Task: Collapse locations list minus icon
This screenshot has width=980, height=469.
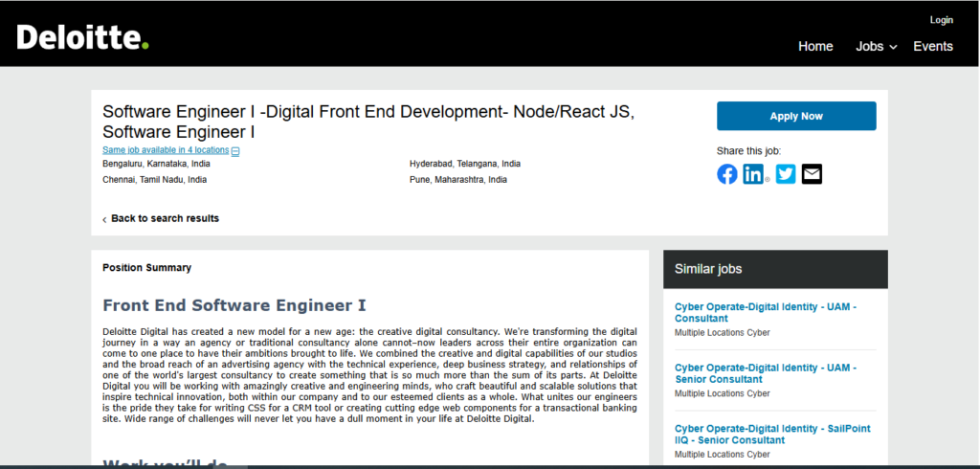Action: click(235, 150)
